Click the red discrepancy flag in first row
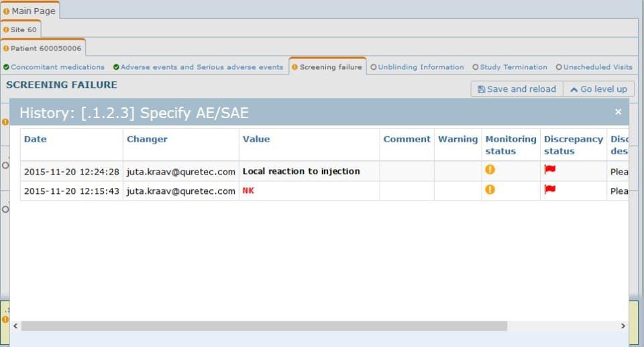The width and height of the screenshot is (644, 347). coord(550,170)
